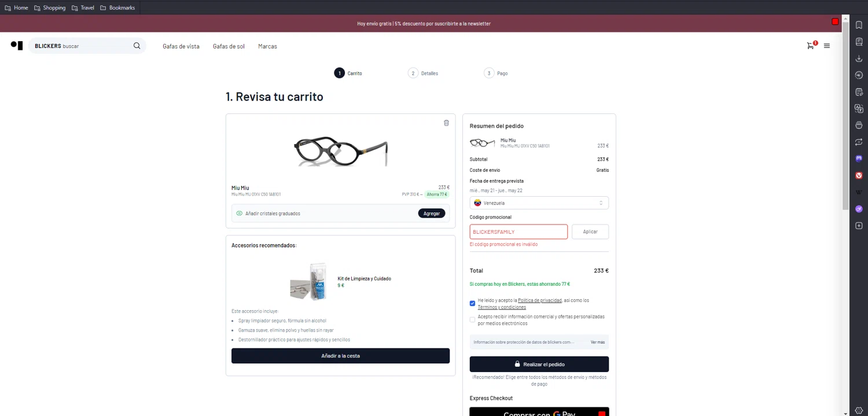Open the Wikipedia web panel
868x416 pixels.
(859, 192)
